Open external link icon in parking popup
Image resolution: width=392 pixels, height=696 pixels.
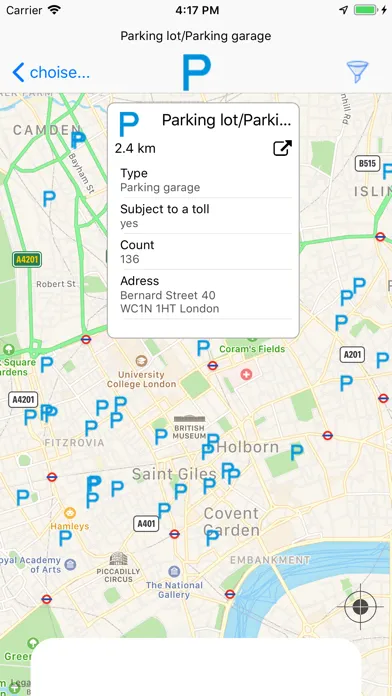click(282, 148)
